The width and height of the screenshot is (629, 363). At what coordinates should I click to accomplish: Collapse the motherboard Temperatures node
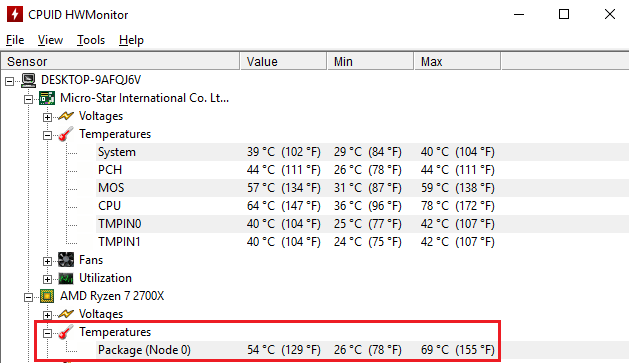pos(47,135)
